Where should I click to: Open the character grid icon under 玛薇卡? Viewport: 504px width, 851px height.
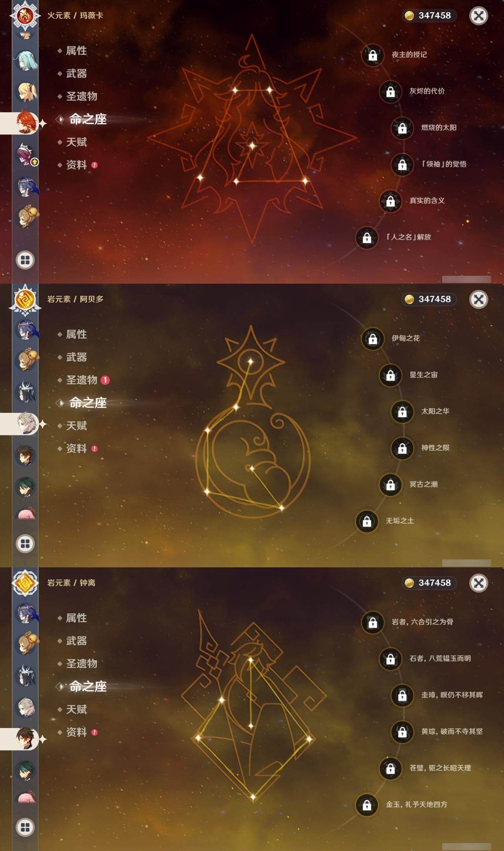[x=25, y=260]
